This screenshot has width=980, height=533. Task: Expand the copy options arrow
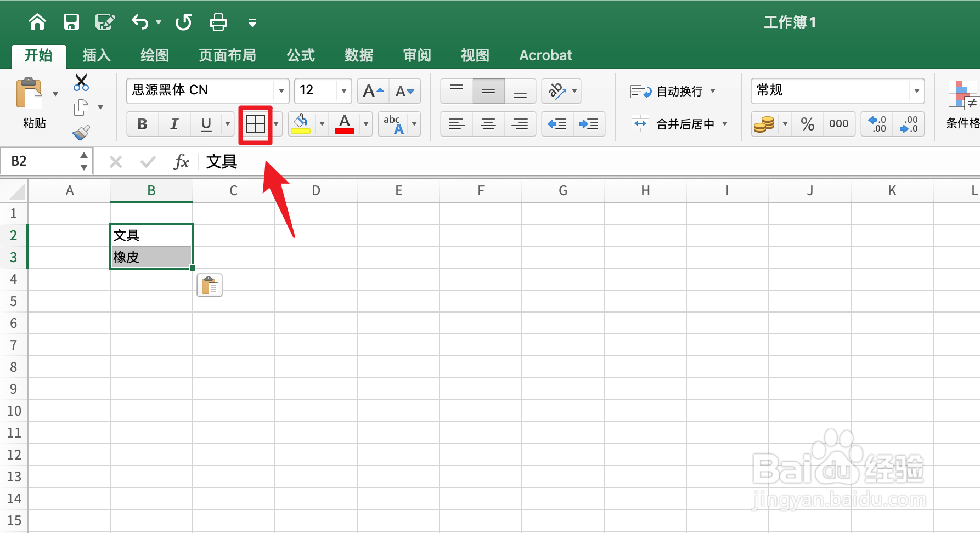100,107
